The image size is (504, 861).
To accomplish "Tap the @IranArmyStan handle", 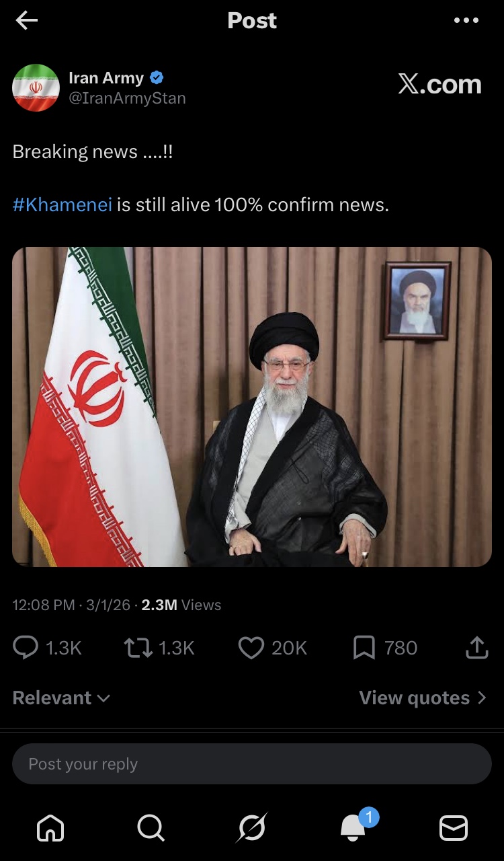I will point(127,98).
